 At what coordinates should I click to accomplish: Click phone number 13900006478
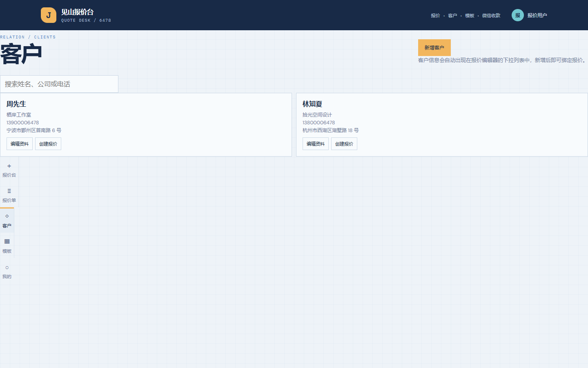coord(23,123)
